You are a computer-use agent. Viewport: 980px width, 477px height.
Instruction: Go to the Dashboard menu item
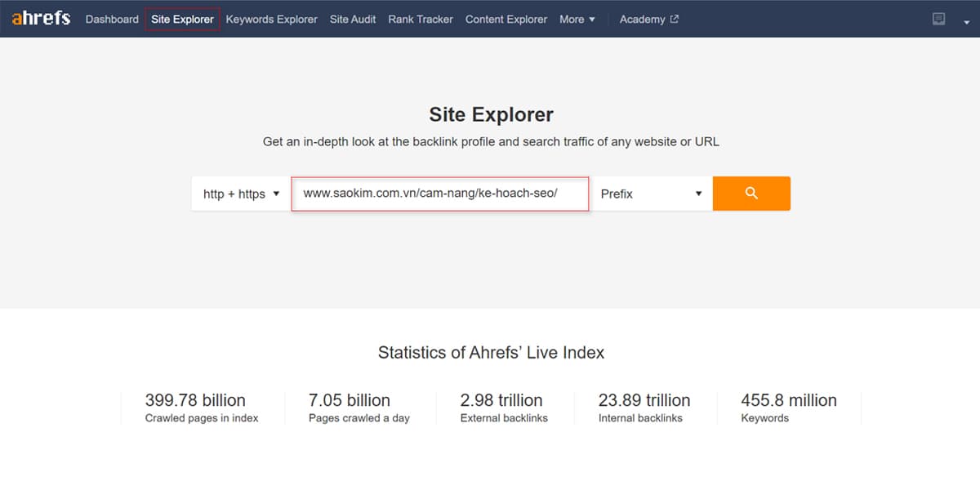[112, 19]
